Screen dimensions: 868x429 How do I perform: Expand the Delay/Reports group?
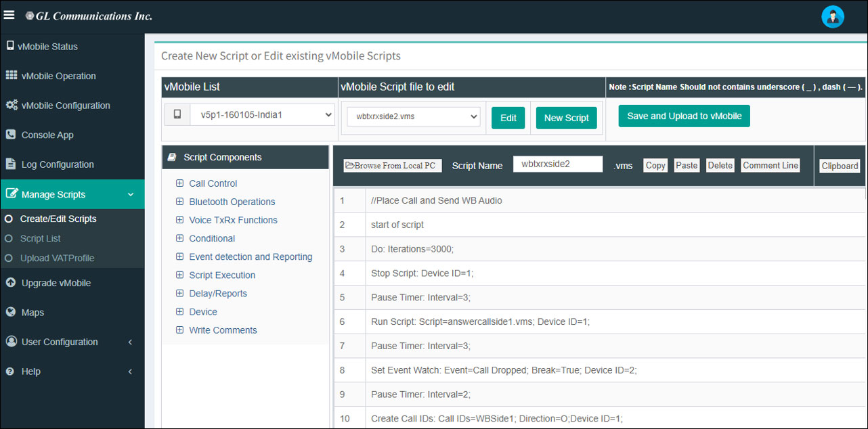(x=179, y=293)
